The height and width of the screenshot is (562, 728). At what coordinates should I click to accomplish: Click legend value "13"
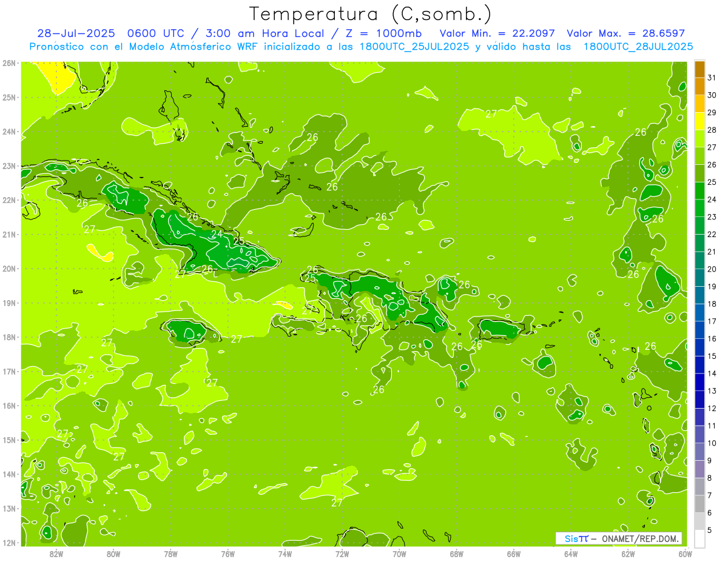712,391
